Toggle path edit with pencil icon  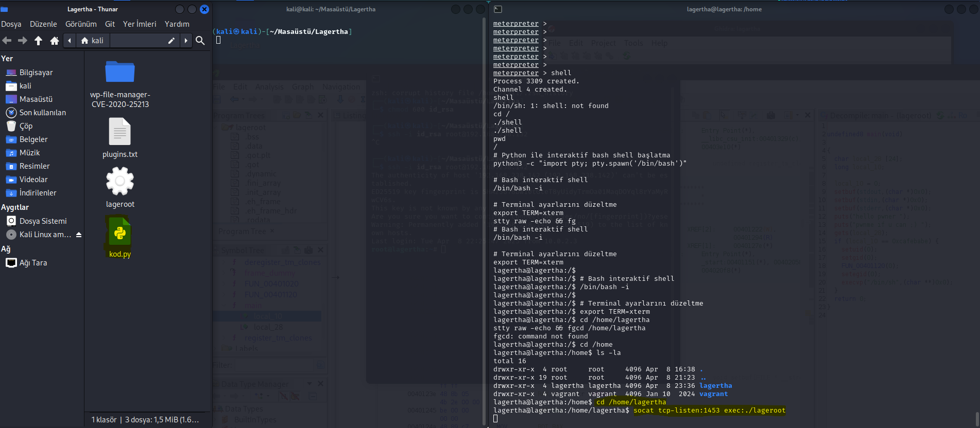point(171,41)
